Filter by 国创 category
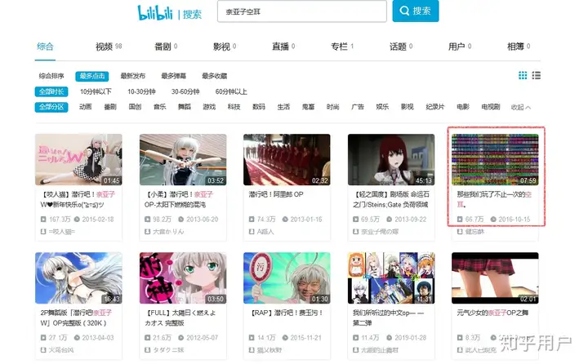 tap(135, 107)
